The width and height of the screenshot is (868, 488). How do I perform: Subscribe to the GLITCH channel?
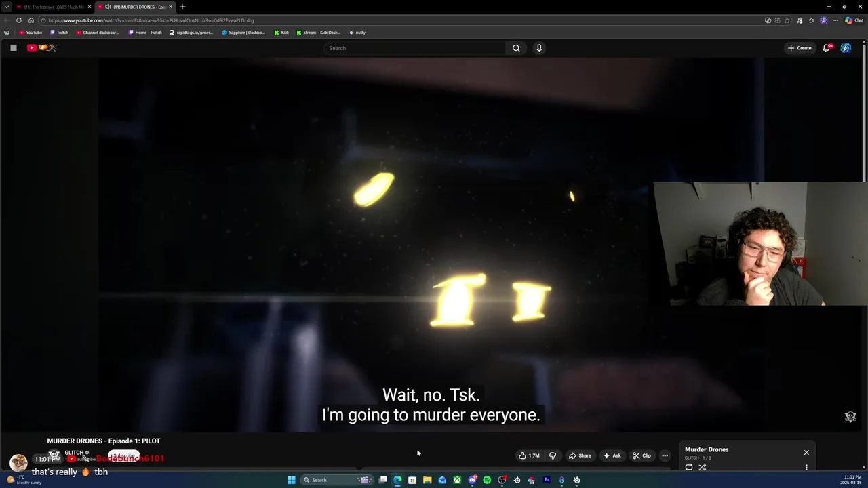tap(123, 456)
